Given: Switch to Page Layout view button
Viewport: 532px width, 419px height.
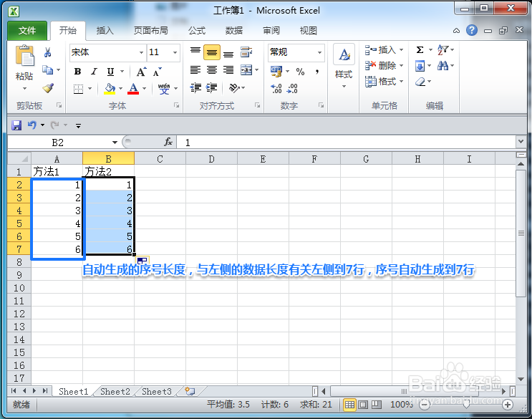Looking at the screenshot, I should coord(363,405).
